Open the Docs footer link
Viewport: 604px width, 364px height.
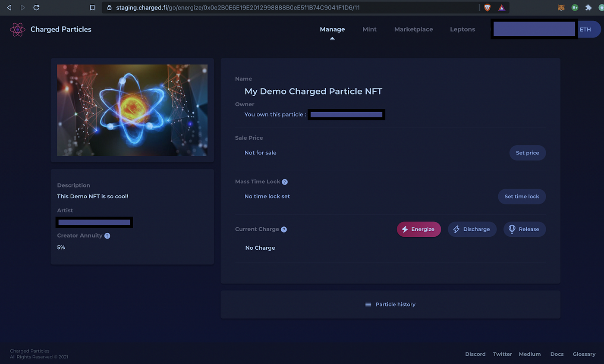point(557,354)
